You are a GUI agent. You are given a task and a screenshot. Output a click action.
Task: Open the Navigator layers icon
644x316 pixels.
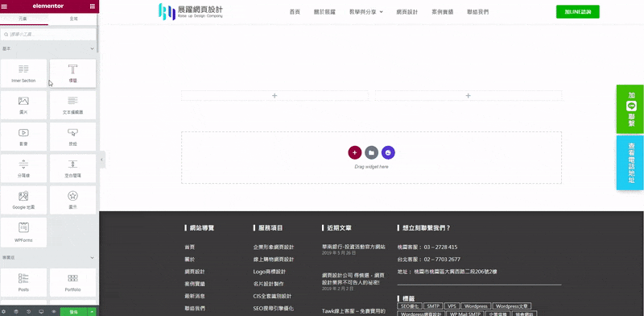pyautogui.click(x=15, y=312)
